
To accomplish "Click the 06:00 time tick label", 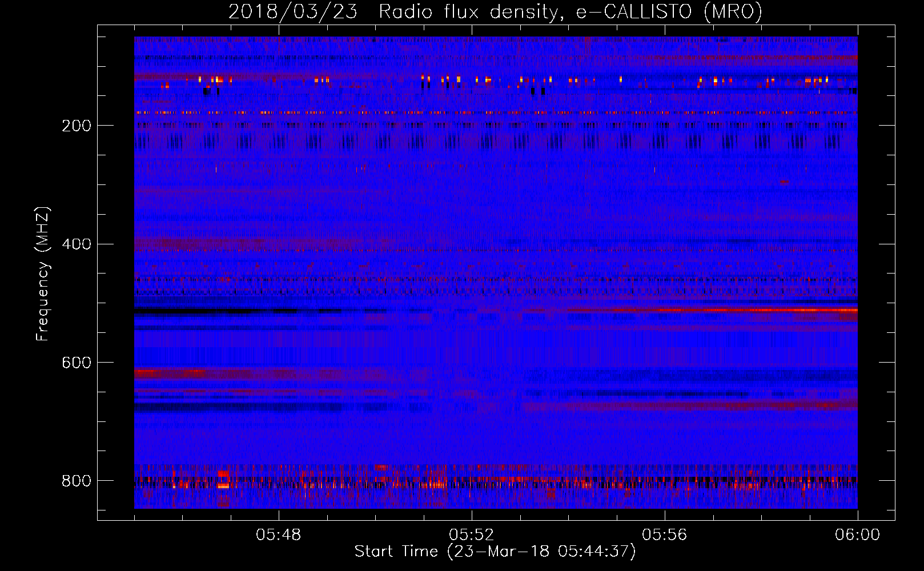I will pyautogui.click(x=857, y=535).
